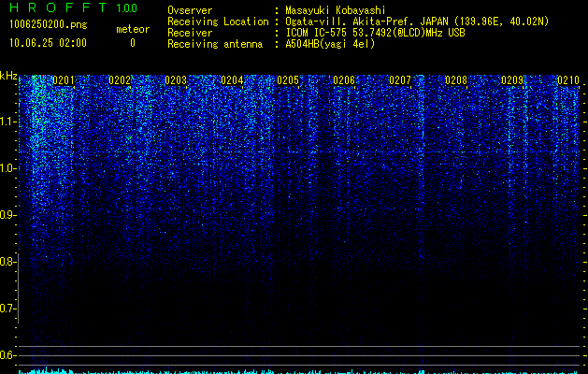Click the 0204 time marker
Screen dimensions: 588x374
(x=232, y=80)
